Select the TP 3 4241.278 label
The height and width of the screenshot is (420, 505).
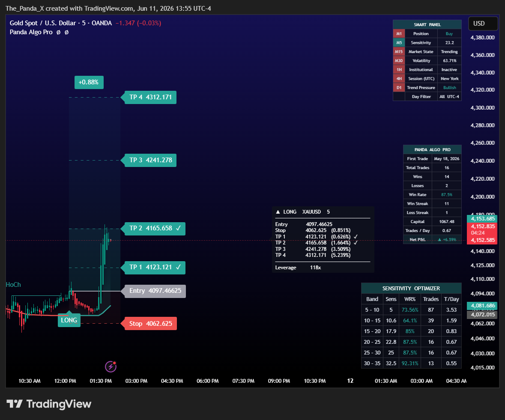149,160
